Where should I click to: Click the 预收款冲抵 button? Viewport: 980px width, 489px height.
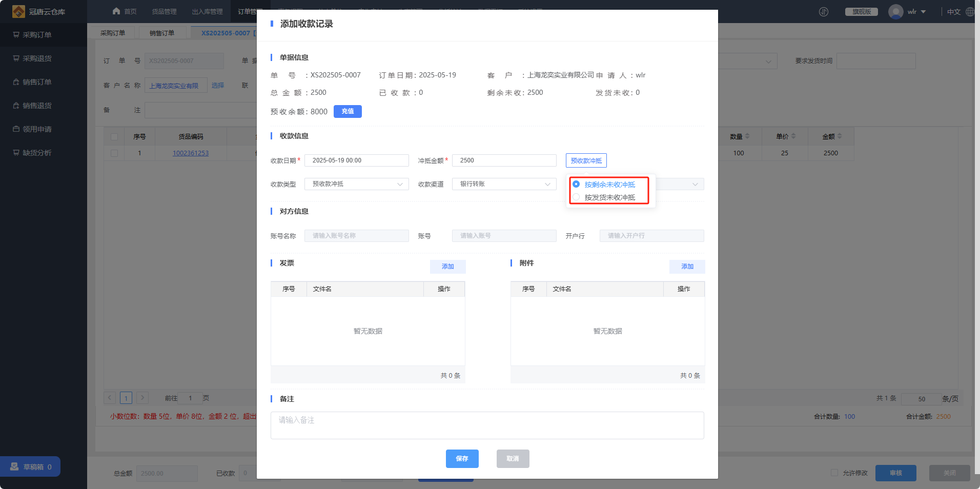pos(586,160)
